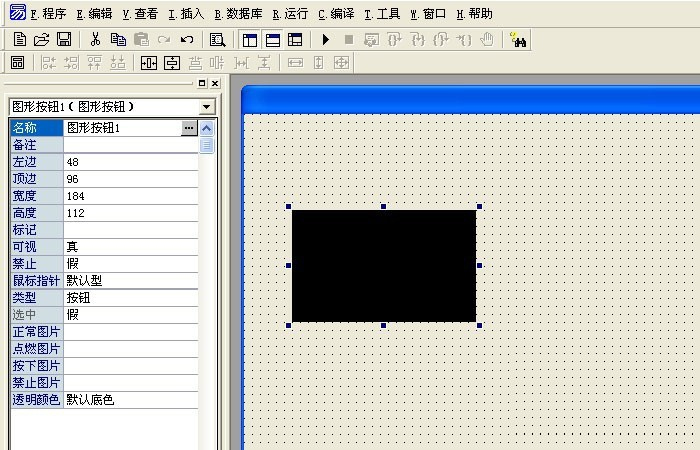Open the 工具 menu
The height and width of the screenshot is (450, 700).
[x=382, y=14]
